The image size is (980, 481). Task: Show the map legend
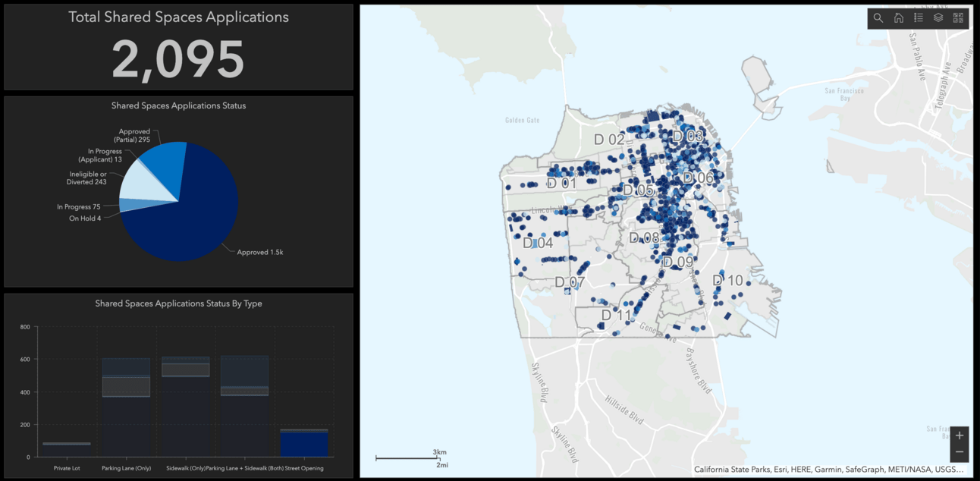tap(919, 18)
